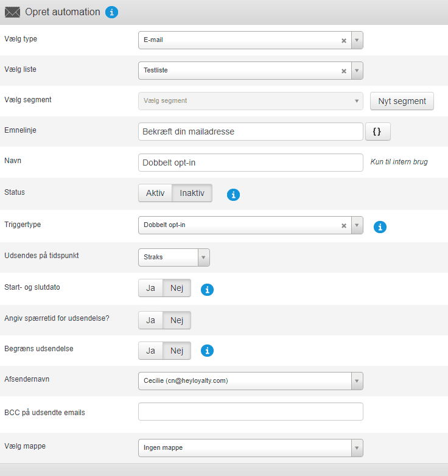Click the BCC på udsendte emails field
The width and height of the screenshot is (448, 476).
[251, 412]
